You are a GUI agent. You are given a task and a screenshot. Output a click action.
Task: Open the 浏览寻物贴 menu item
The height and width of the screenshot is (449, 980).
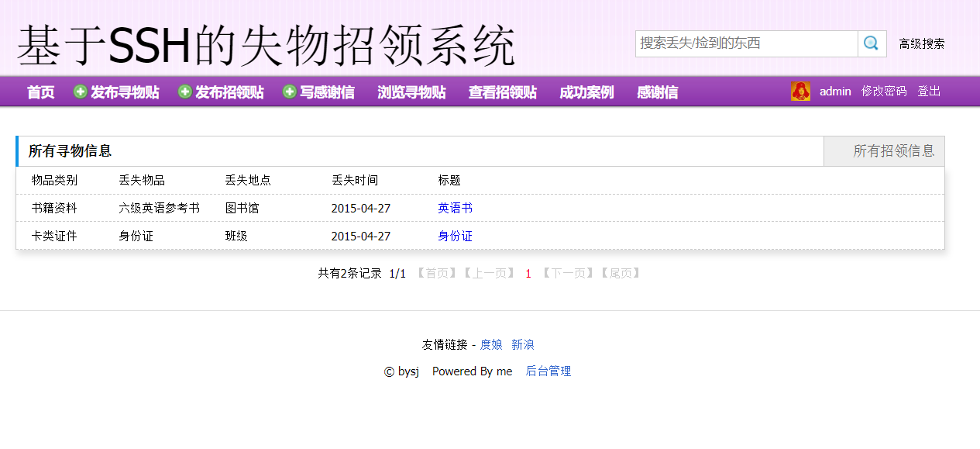(x=411, y=92)
